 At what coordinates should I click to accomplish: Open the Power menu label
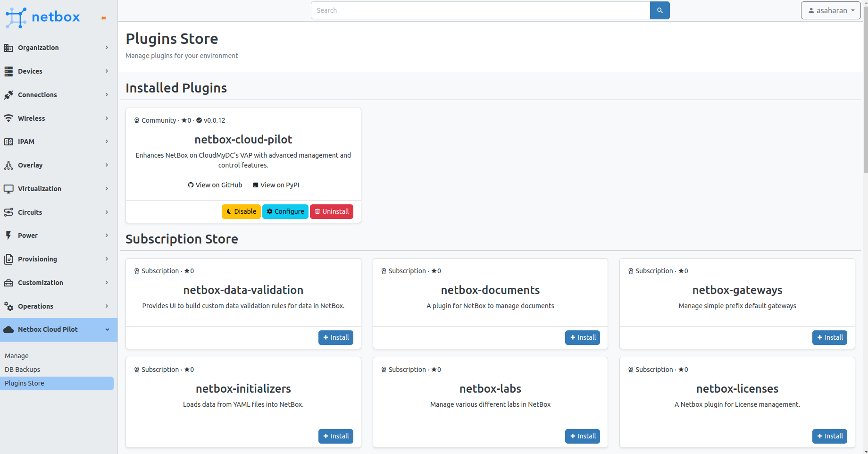click(x=28, y=235)
